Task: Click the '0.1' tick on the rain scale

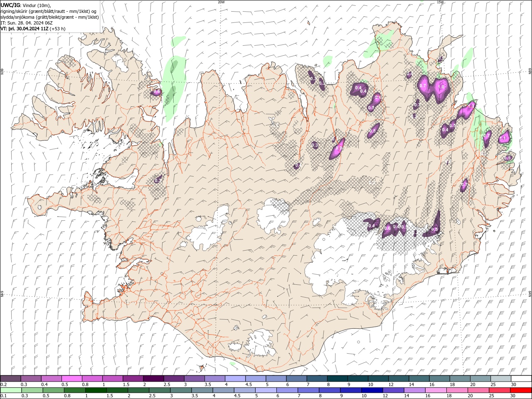Action: (x=3, y=396)
